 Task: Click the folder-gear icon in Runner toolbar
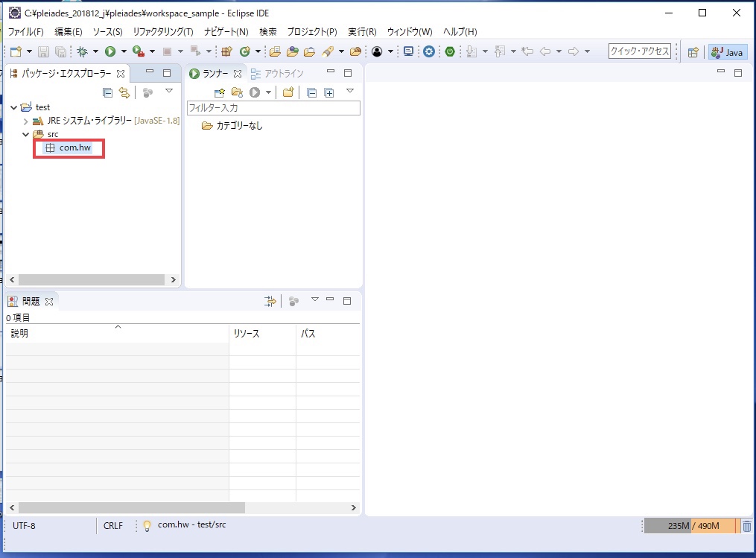pos(237,92)
